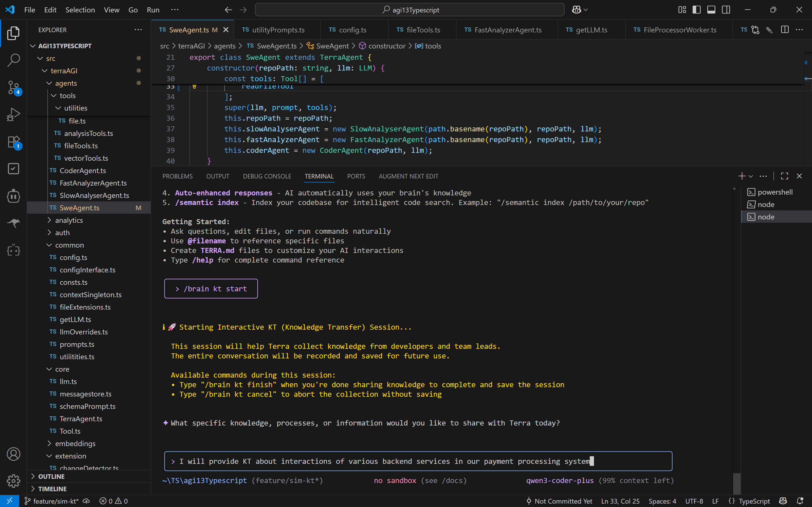Open the Source Control view
This screenshot has width=812, height=507.
pos(14,87)
